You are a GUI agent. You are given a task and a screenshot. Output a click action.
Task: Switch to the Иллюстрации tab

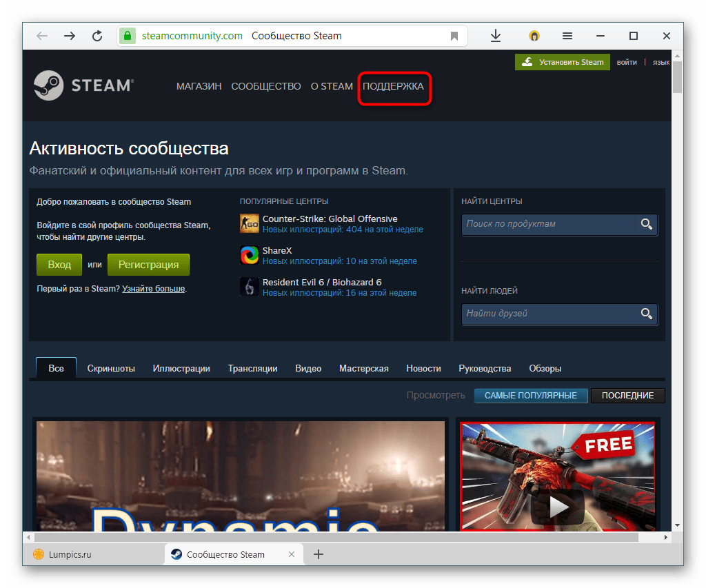coord(181,368)
